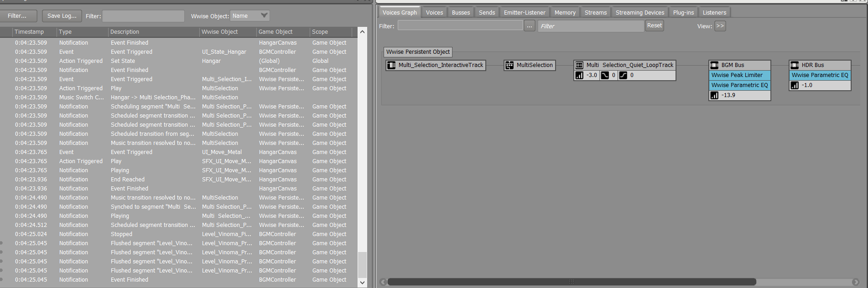Open the Wwise Object Name dropdown
Screen dimensions: 868x288
click(249, 16)
